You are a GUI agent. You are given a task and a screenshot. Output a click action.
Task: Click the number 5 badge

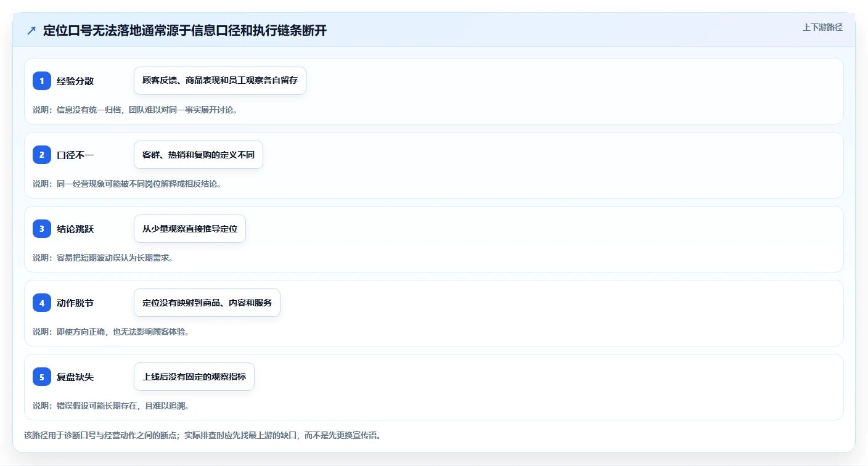click(x=42, y=377)
